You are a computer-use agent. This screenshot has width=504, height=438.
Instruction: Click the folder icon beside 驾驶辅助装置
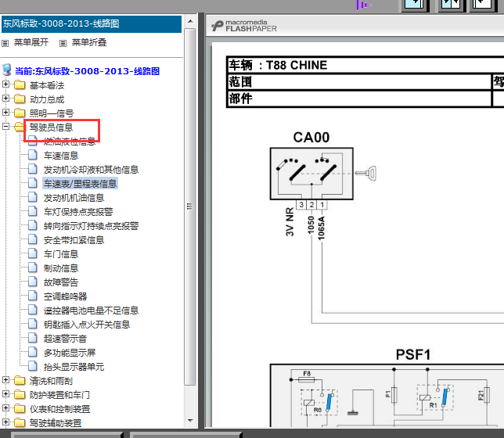click(x=20, y=422)
